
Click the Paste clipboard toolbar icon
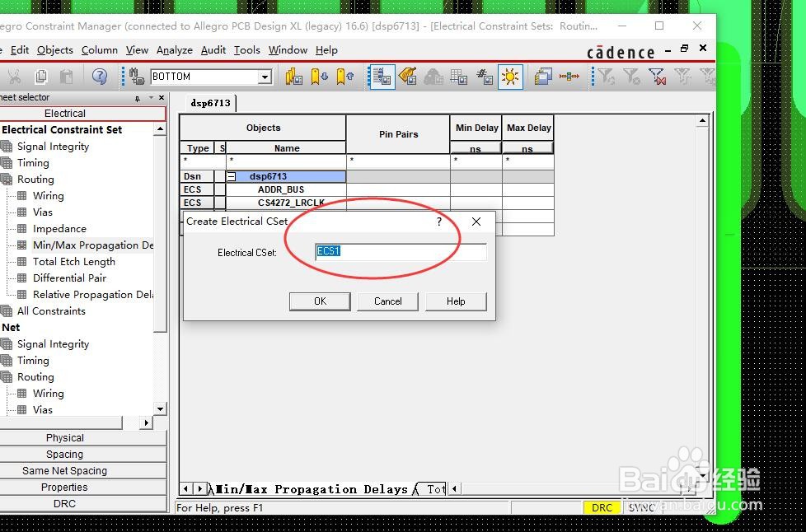(x=66, y=77)
